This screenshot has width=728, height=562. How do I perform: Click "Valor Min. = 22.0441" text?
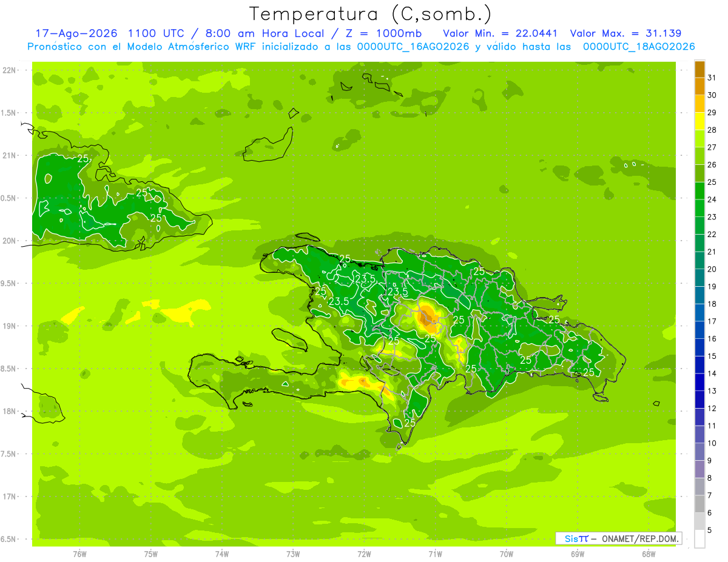coord(500,34)
